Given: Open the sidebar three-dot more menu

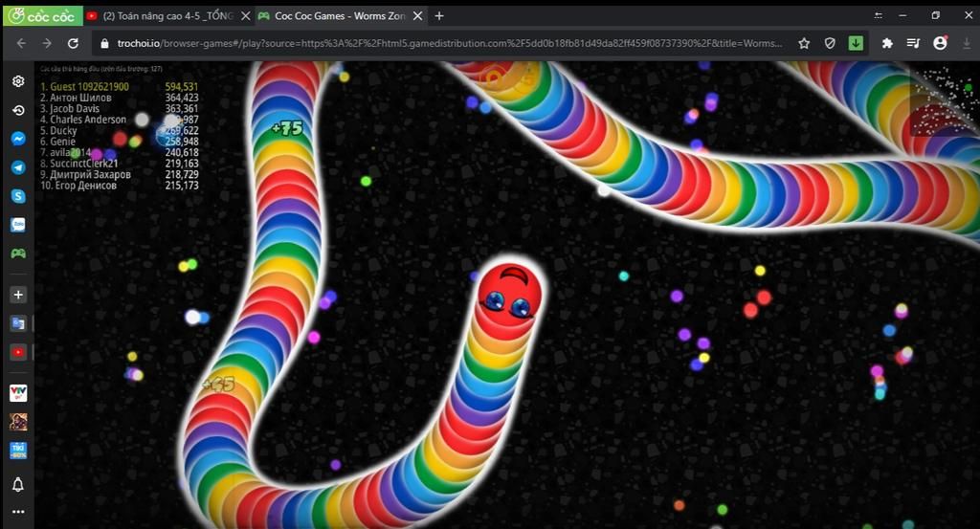Looking at the screenshot, I should pos(18,512).
